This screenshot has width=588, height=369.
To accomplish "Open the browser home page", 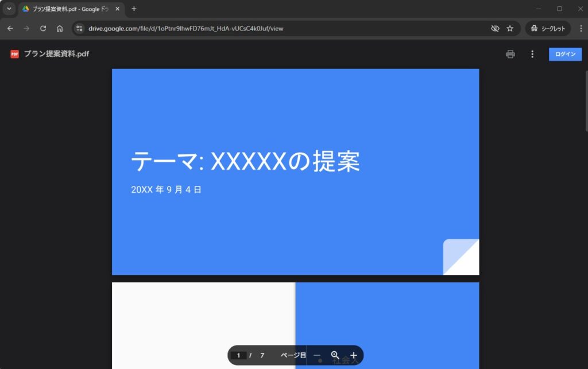I will pyautogui.click(x=60, y=29).
